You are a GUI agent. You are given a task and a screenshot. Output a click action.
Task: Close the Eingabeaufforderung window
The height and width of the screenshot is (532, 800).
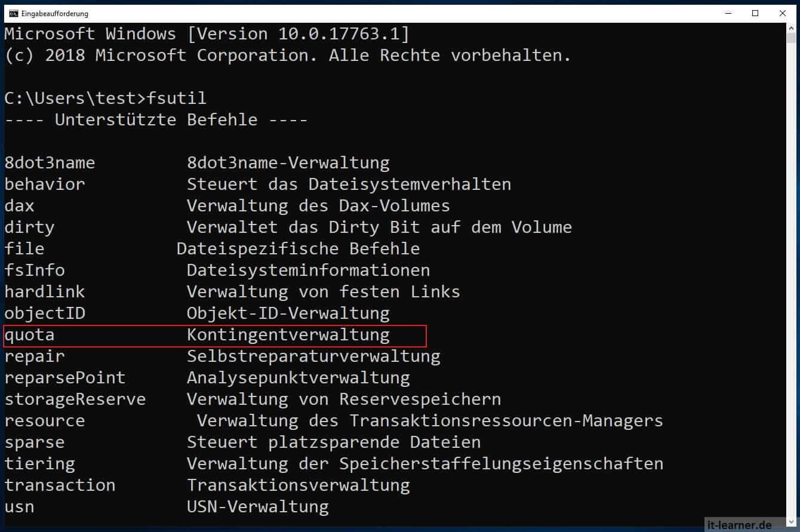click(783, 13)
